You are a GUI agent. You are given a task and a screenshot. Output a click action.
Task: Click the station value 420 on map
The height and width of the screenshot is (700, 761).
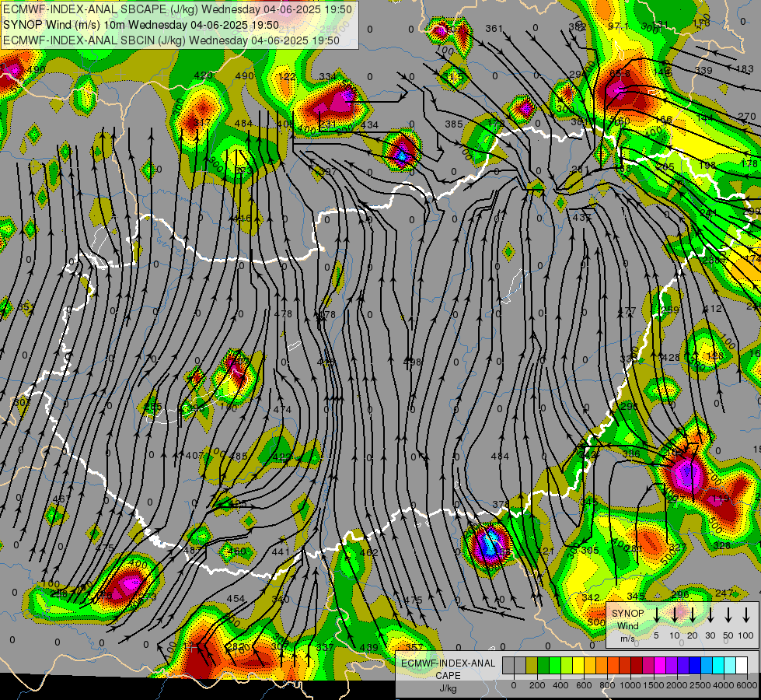click(203, 75)
